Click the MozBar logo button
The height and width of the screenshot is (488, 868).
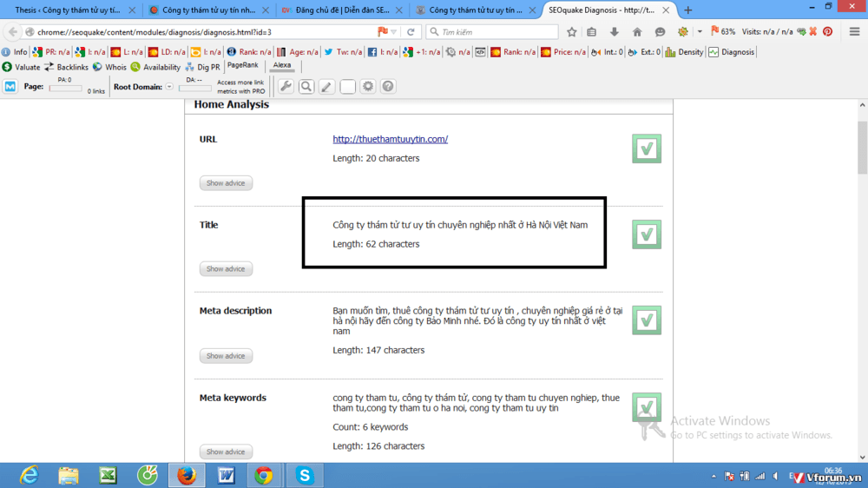point(10,87)
